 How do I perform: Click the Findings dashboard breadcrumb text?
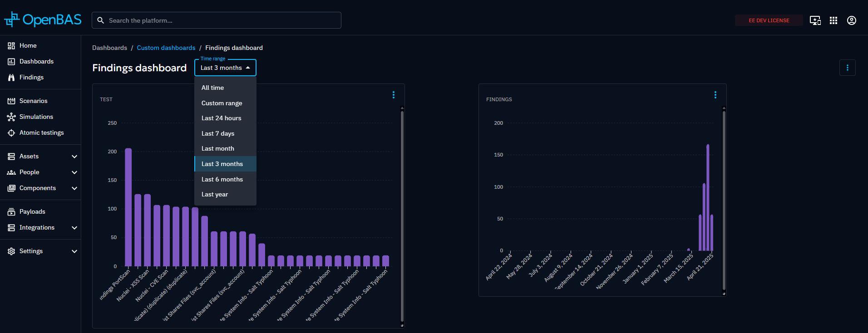pos(234,48)
